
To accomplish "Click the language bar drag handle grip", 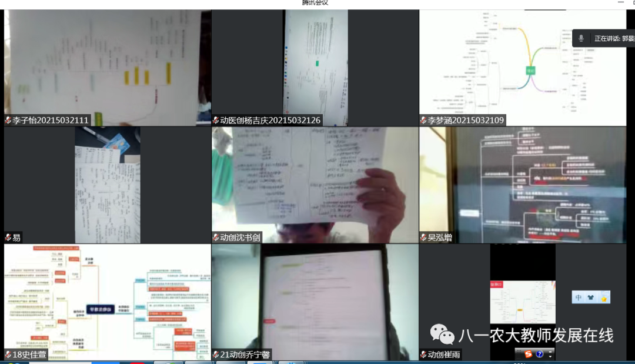I will (x=518, y=354).
